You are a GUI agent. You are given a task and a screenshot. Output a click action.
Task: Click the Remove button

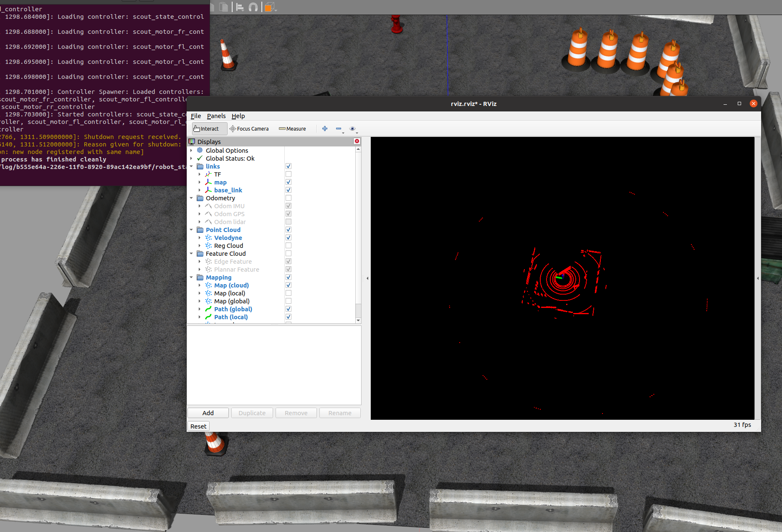click(296, 413)
